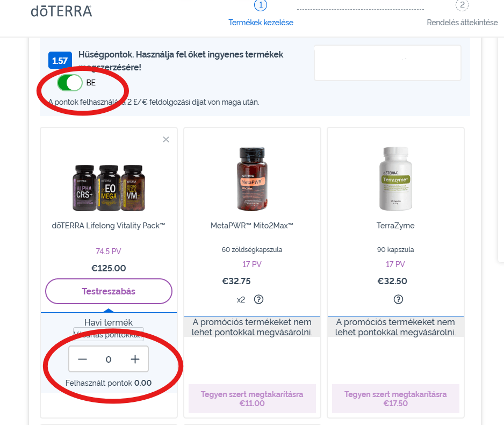Click the minus quantity button

pyautogui.click(x=82, y=359)
